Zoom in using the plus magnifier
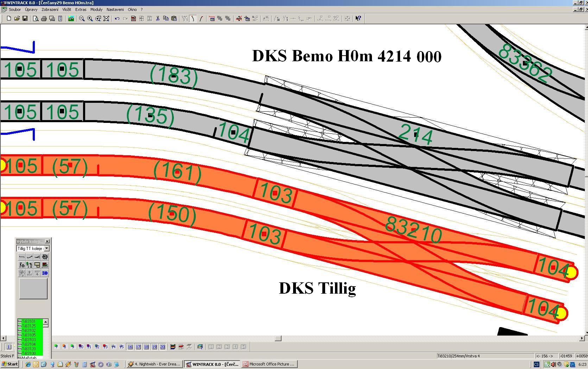Viewport: 588px width, 369px height. (x=90, y=19)
